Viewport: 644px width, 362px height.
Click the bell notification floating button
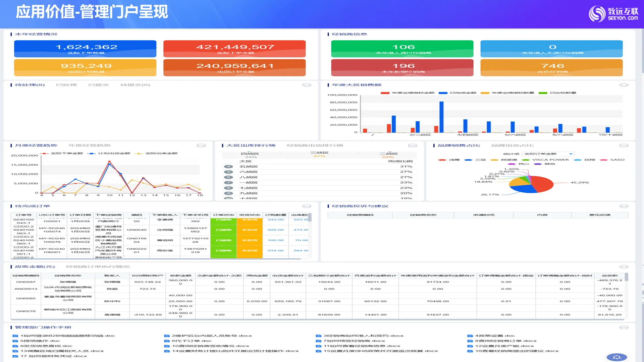tap(616, 357)
